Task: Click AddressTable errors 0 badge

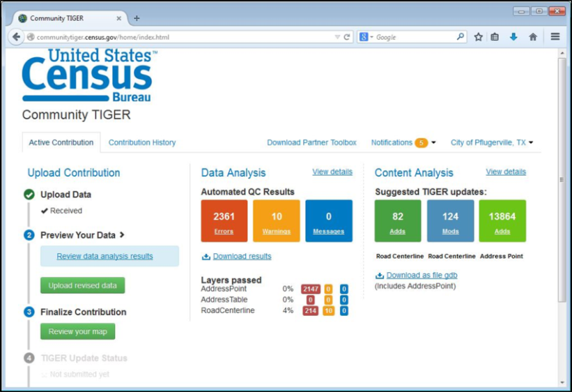Action: [x=310, y=300]
